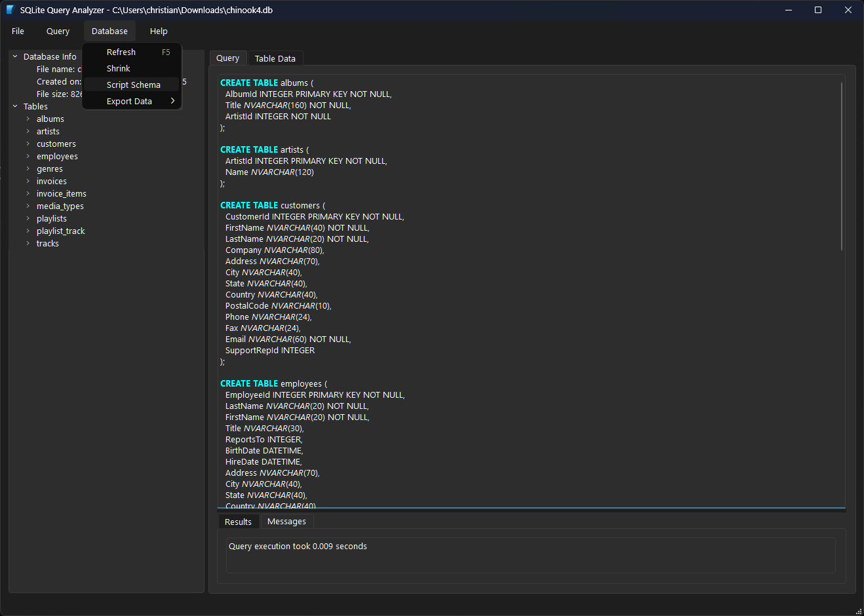This screenshot has width=864, height=616.
Task: Click the Export Data submenu arrow
Action: tap(172, 101)
